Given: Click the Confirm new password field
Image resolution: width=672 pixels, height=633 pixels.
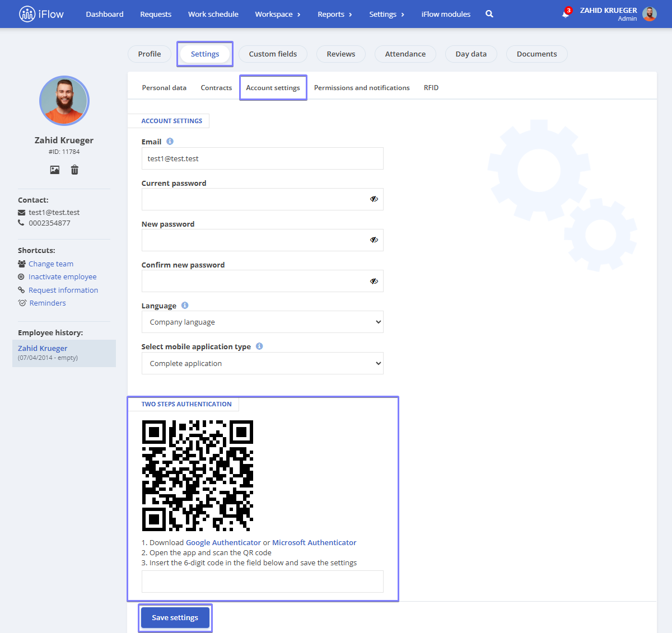Looking at the screenshot, I should [x=263, y=281].
